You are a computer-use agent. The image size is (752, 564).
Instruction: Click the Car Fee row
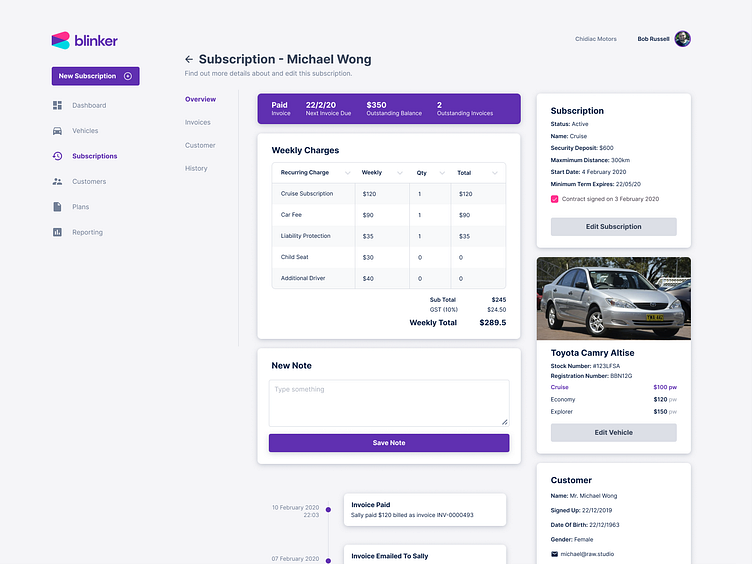pyautogui.click(x=388, y=215)
